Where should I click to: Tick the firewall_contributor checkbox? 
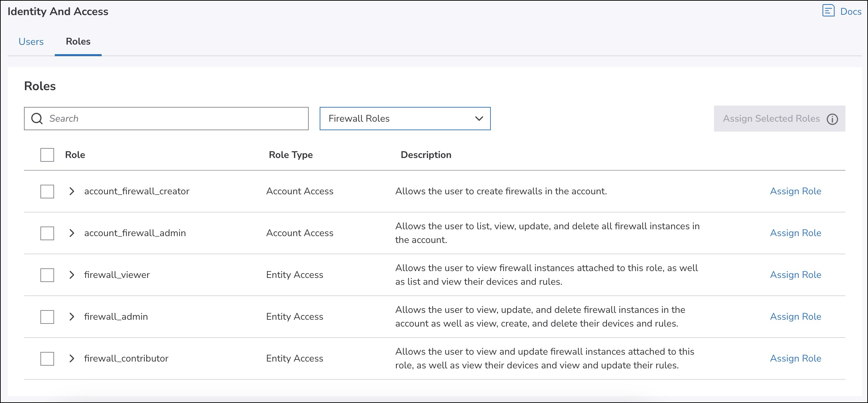[47, 358]
